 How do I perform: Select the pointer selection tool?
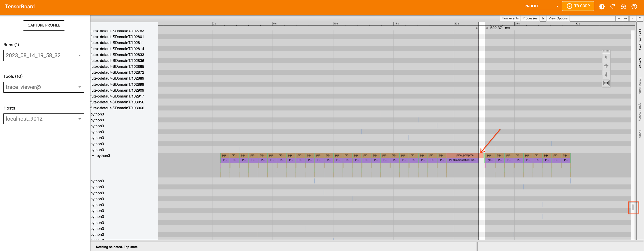606,57
